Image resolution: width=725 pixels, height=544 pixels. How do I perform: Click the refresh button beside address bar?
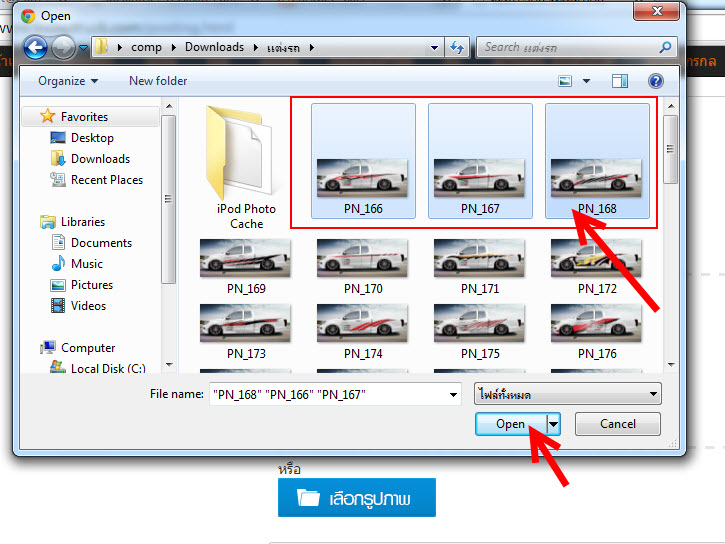(x=458, y=47)
